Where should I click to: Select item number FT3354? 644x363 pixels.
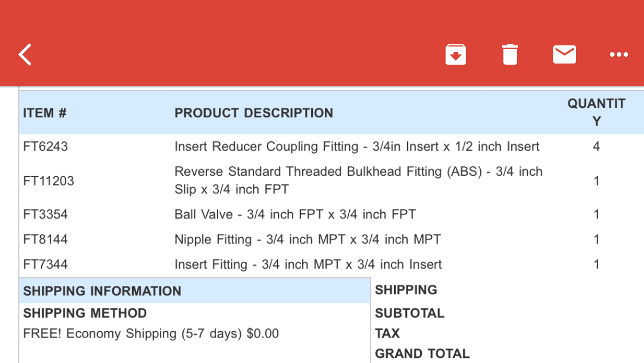(x=45, y=214)
